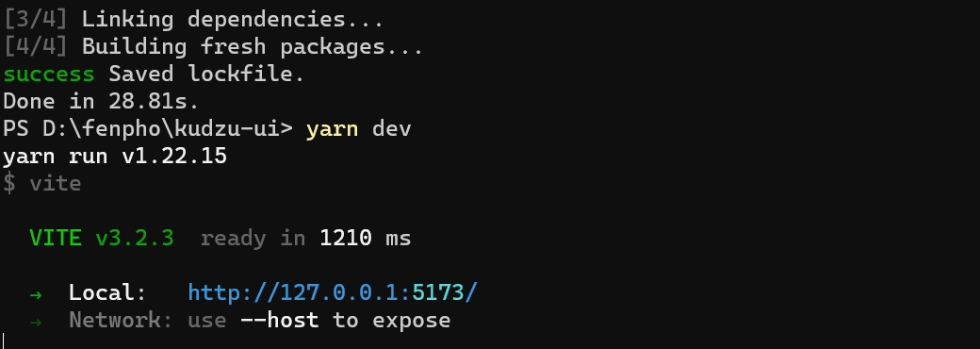Click the --host option text

click(279, 320)
